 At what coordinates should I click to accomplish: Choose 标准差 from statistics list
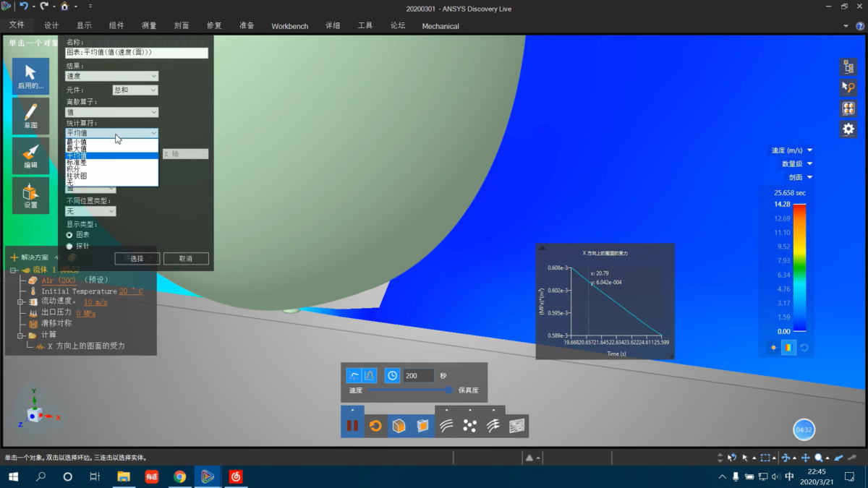(x=111, y=163)
